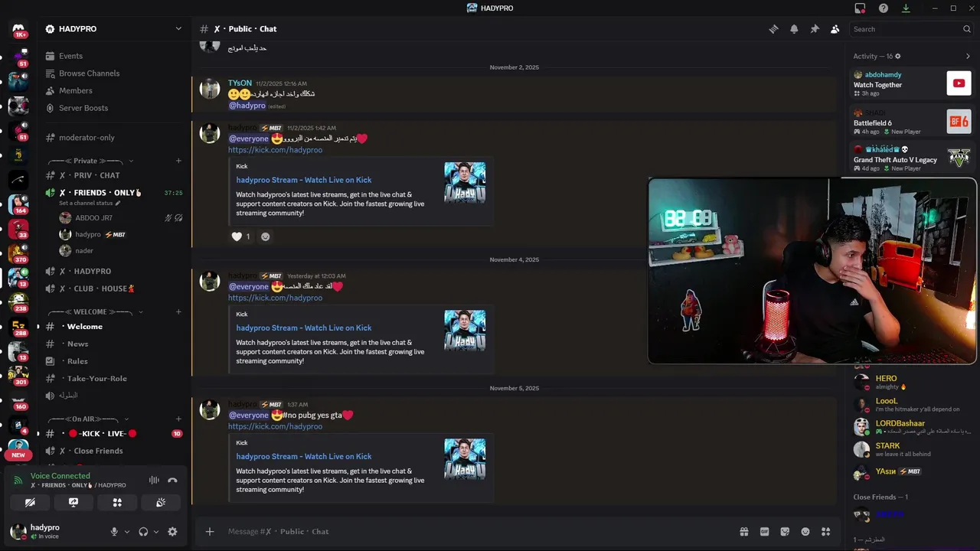Expand the Activity panel chevron
The height and width of the screenshot is (551, 980).
[968, 56]
